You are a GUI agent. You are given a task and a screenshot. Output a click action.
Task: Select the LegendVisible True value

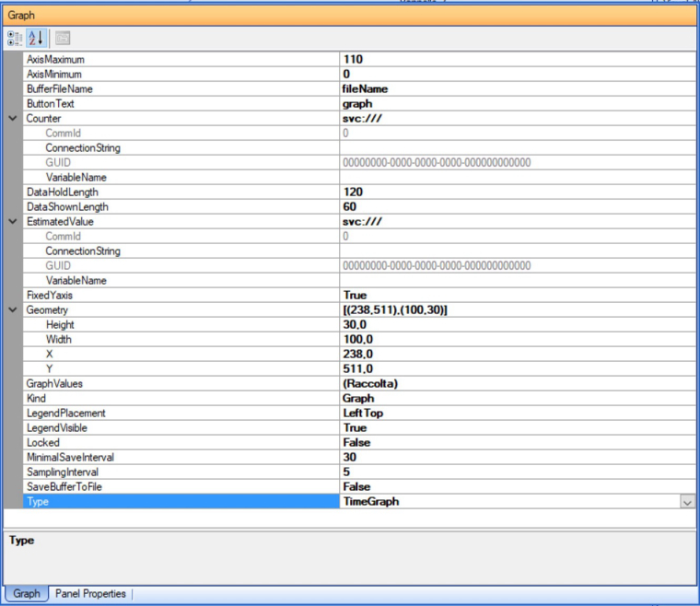click(516, 428)
